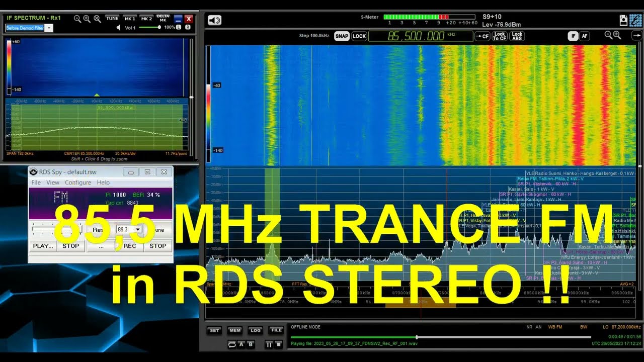Open the View menu in RDS Spy
Viewport: 644px width, 362px height.
pyautogui.click(x=53, y=183)
